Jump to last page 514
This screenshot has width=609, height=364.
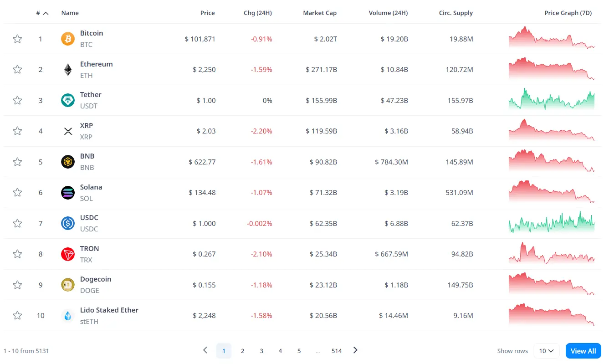click(x=337, y=351)
